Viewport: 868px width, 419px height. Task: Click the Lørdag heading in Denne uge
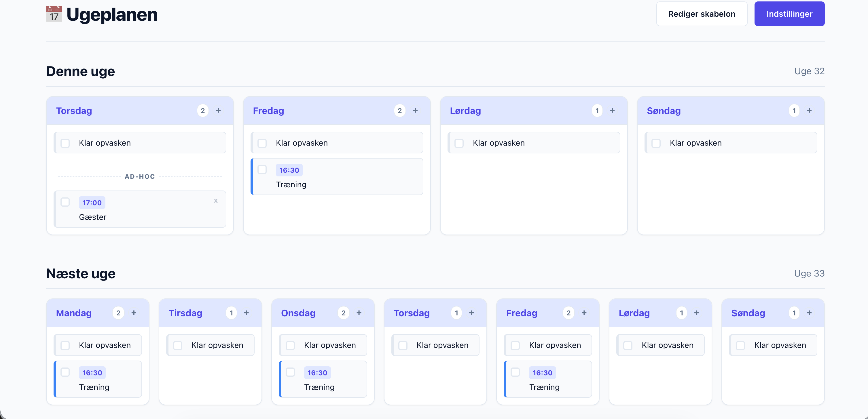click(x=465, y=111)
